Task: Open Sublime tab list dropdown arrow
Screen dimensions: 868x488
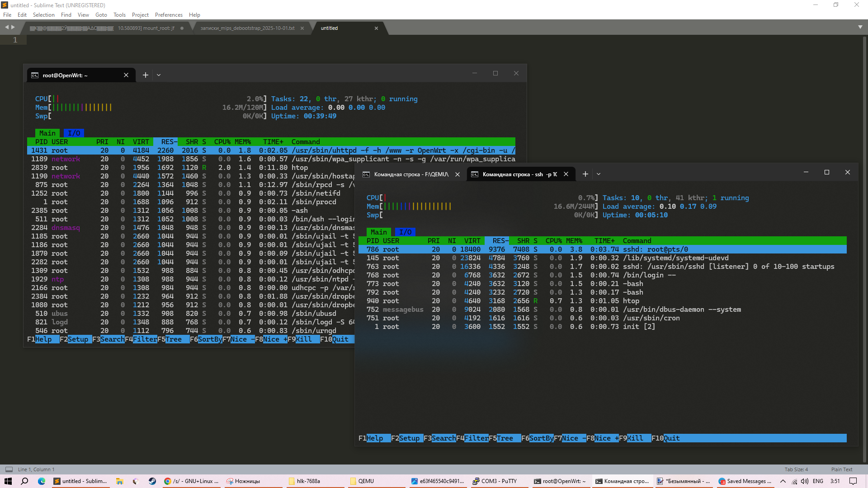Action: pyautogui.click(x=860, y=28)
